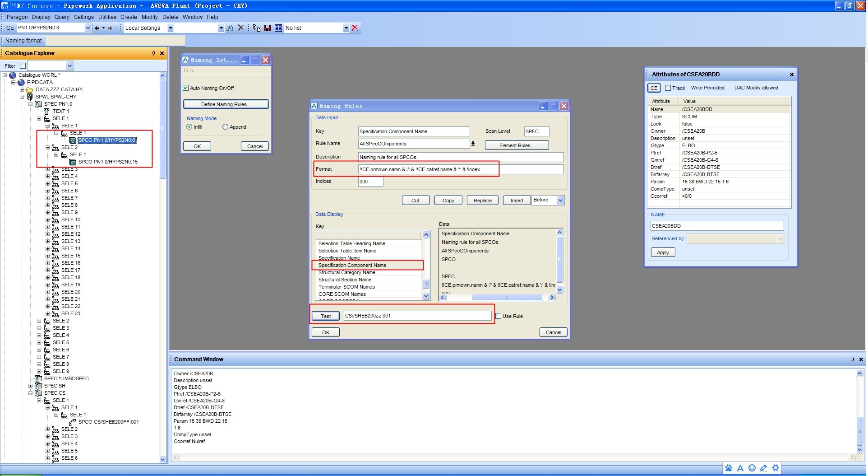This screenshot has height=476, width=868.
Task: Click the red floppy save icon
Action: 268,28
